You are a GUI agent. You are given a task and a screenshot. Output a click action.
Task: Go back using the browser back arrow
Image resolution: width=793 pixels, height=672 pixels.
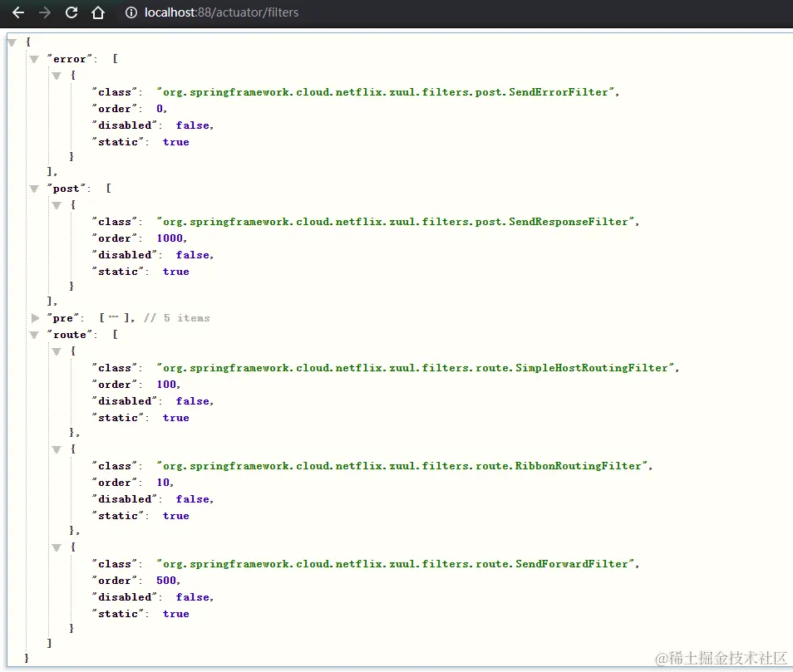(x=18, y=12)
